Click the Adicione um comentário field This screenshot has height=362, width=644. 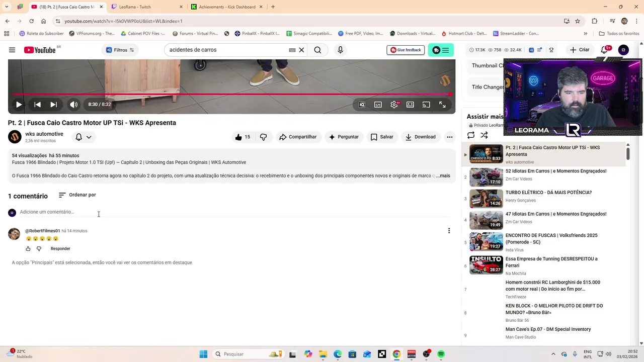234,212
